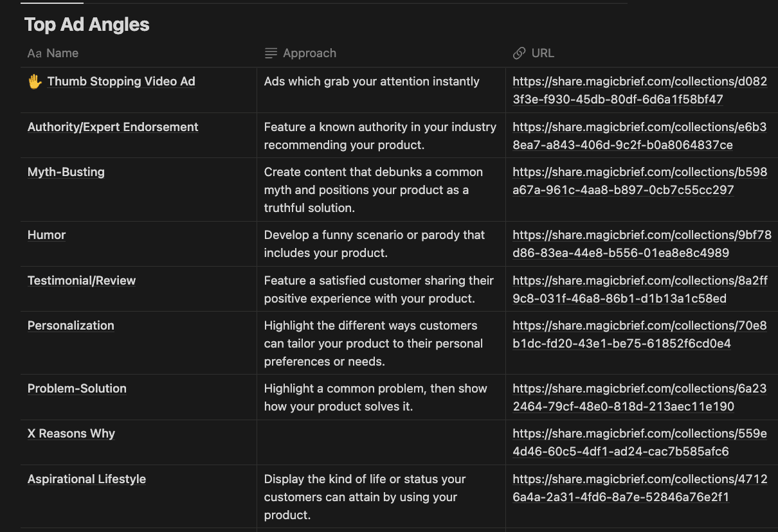Click the raised hand emoji icon
Viewport: 778px width, 532px height.
[x=35, y=82]
